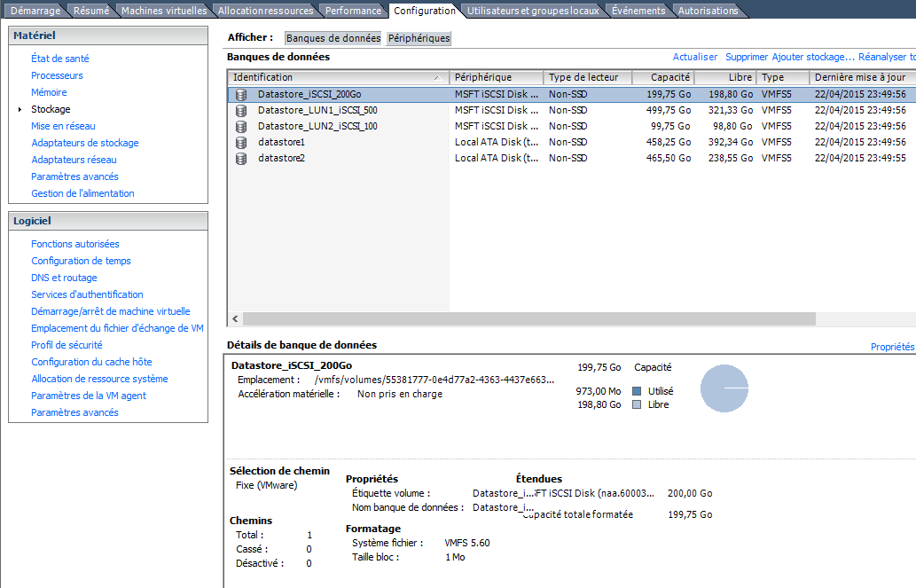Screen dimensions: 916x588
Task: Open Fonctions autorisées section
Action: 74,244
